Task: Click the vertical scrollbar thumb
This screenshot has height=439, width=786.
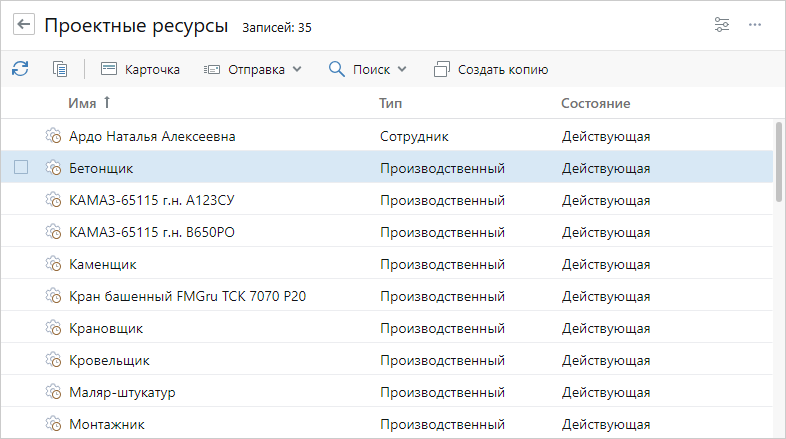Action: (x=778, y=161)
